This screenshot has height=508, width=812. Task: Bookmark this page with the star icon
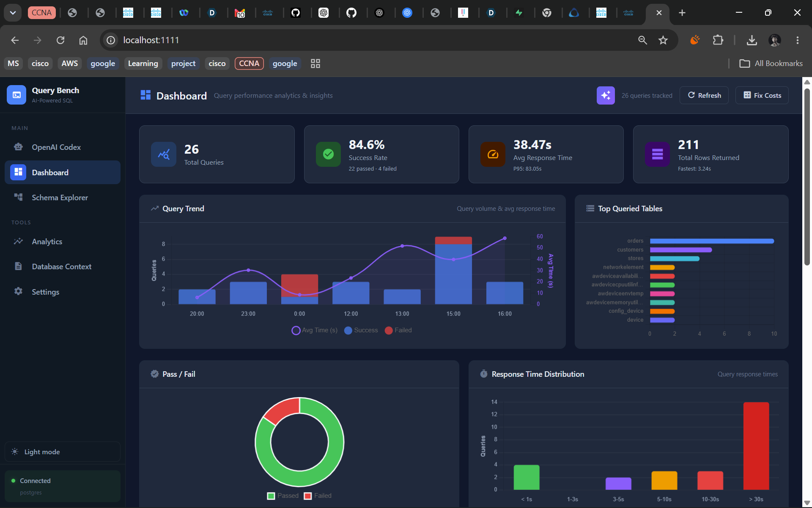[x=663, y=40]
